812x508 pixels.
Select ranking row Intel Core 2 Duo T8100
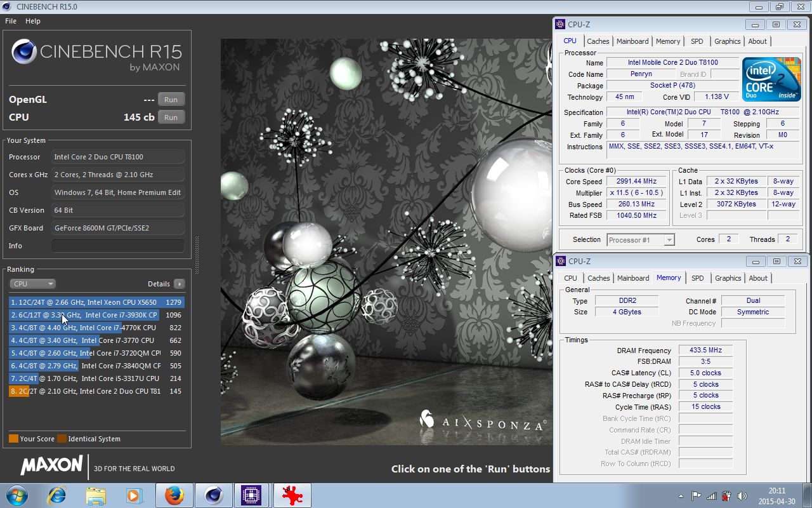[x=96, y=391]
